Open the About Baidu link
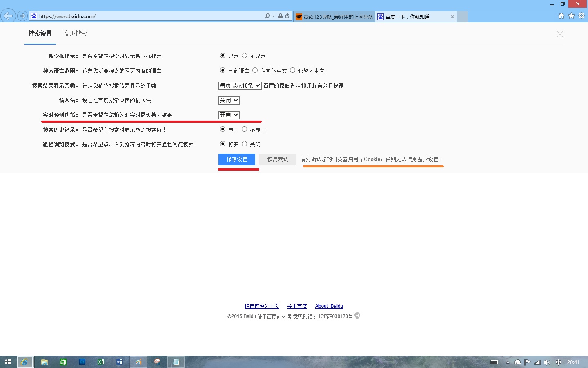The height and width of the screenshot is (368, 588). (329, 306)
